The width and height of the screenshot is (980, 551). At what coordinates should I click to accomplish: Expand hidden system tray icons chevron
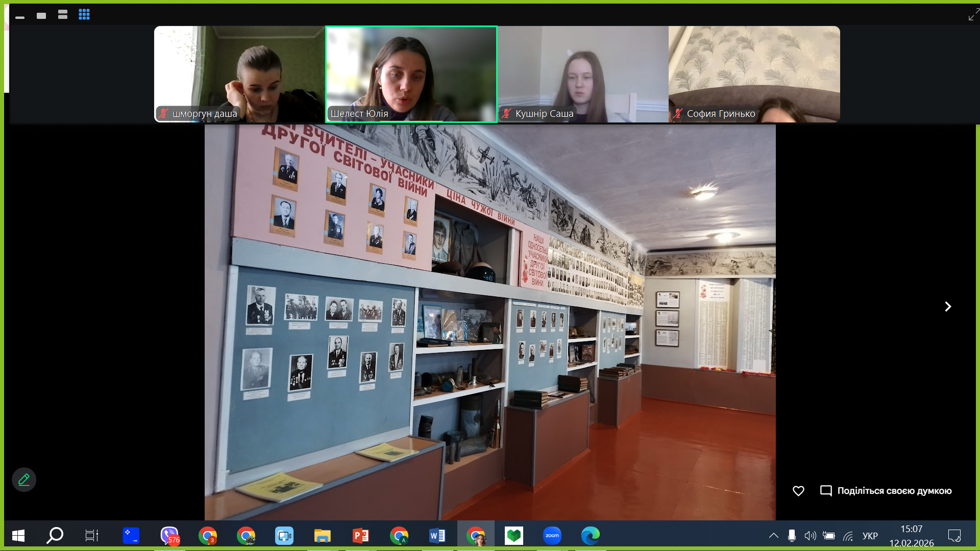click(x=773, y=536)
